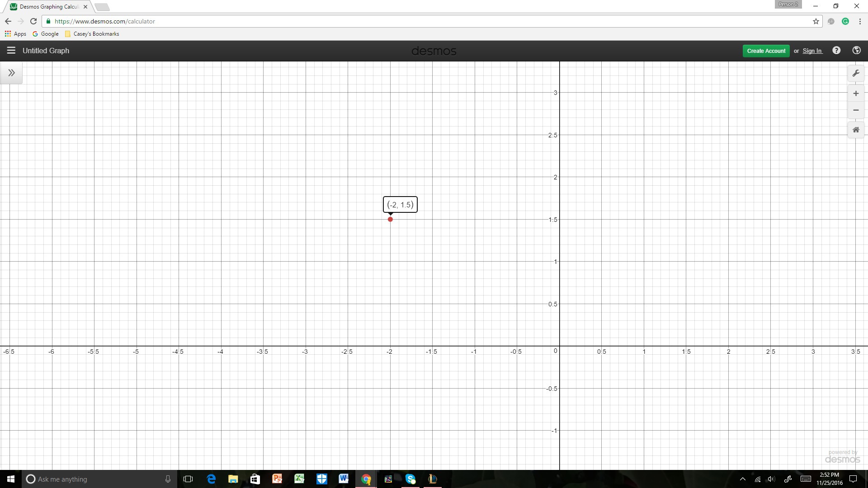The height and width of the screenshot is (488, 868).
Task: Zoom out with minus button
Action: click(x=856, y=110)
